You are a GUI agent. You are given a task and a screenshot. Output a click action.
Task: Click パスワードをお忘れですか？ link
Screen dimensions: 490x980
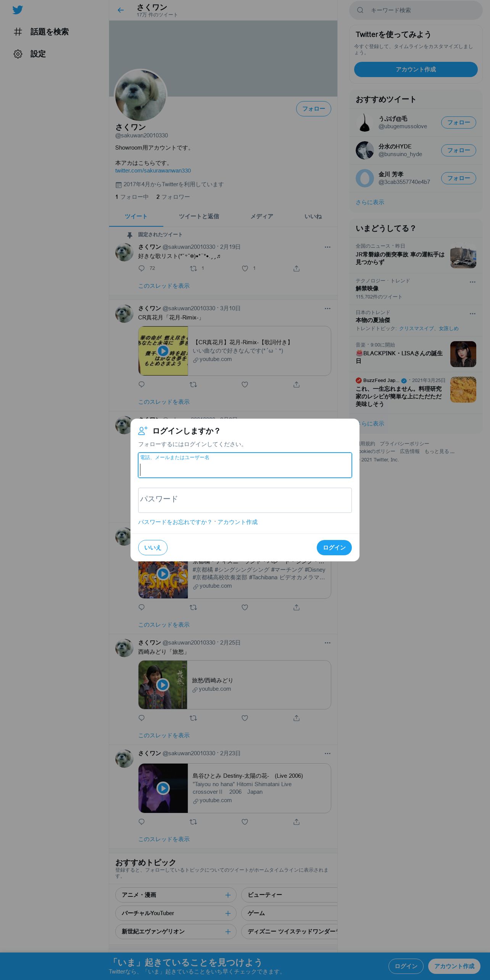point(175,522)
